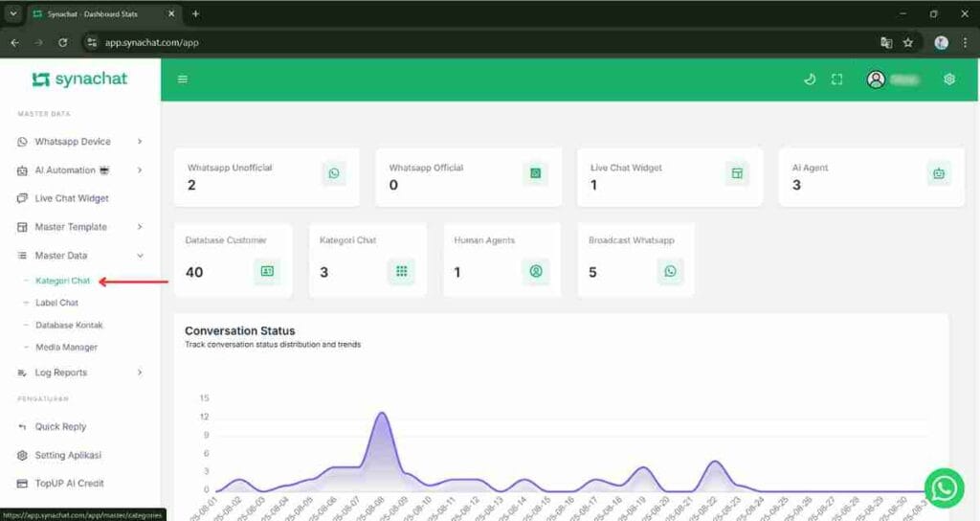Screen dimensions: 980x521
Task: Open the browser tab search dropdown
Action: [13, 13]
